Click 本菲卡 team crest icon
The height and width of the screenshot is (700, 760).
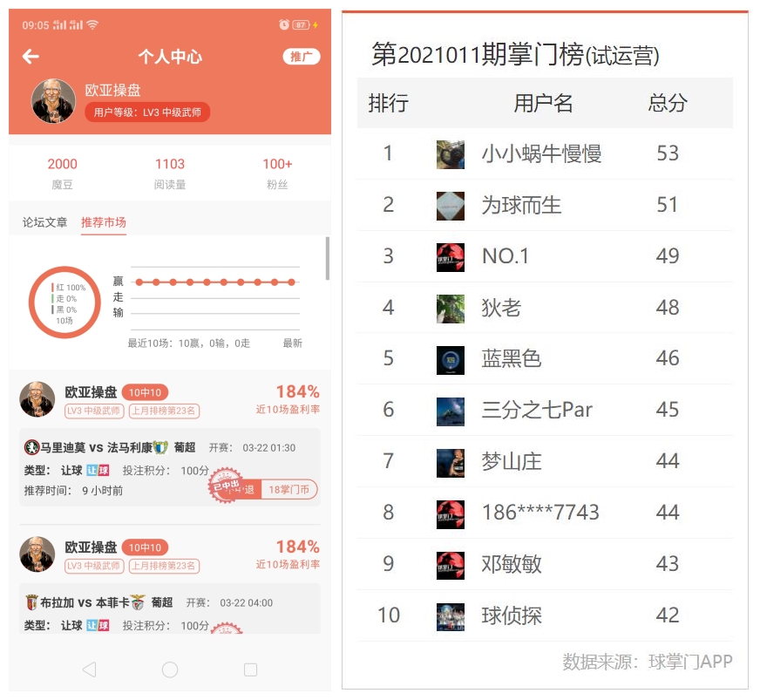pos(138,602)
